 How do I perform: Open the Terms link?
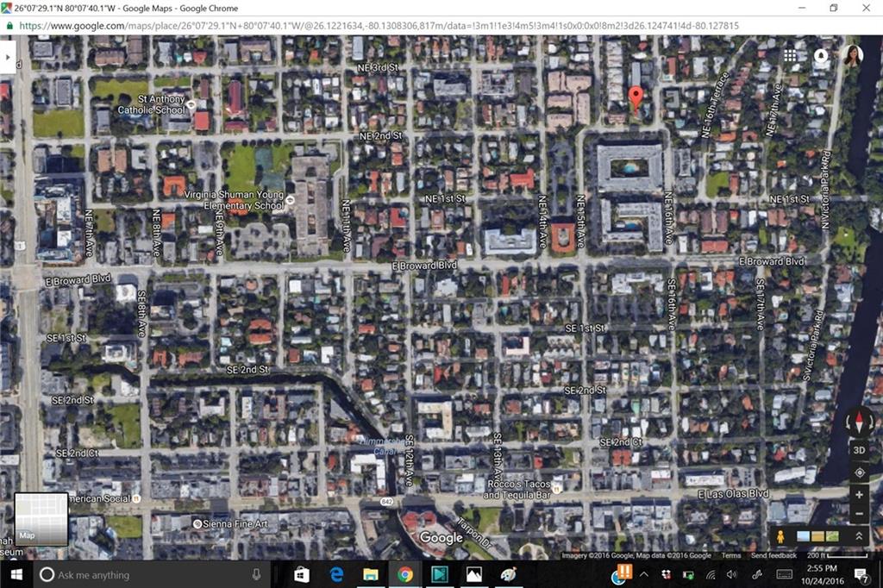pos(730,555)
